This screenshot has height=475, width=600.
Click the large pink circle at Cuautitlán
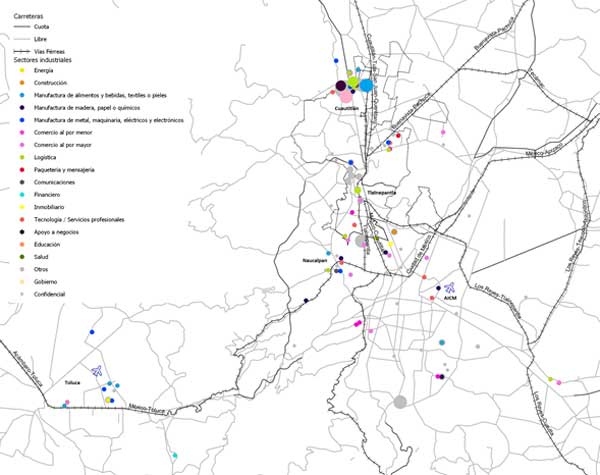click(x=346, y=96)
